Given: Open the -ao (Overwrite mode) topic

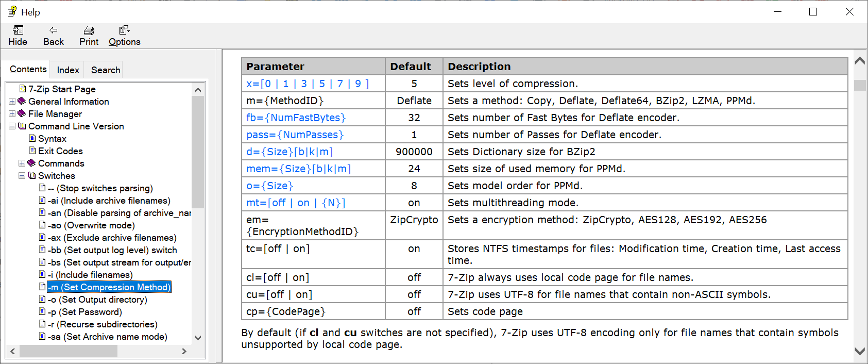Looking at the screenshot, I should tap(91, 225).
